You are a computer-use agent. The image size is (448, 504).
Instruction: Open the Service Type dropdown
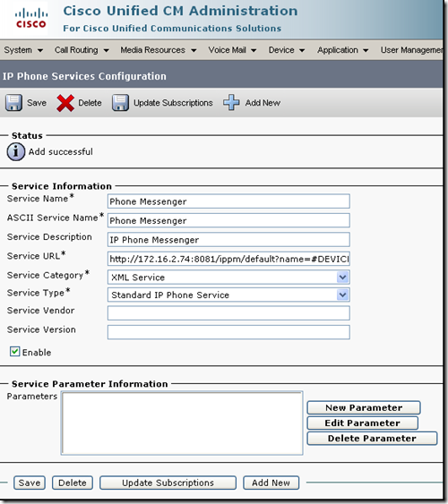coord(228,295)
